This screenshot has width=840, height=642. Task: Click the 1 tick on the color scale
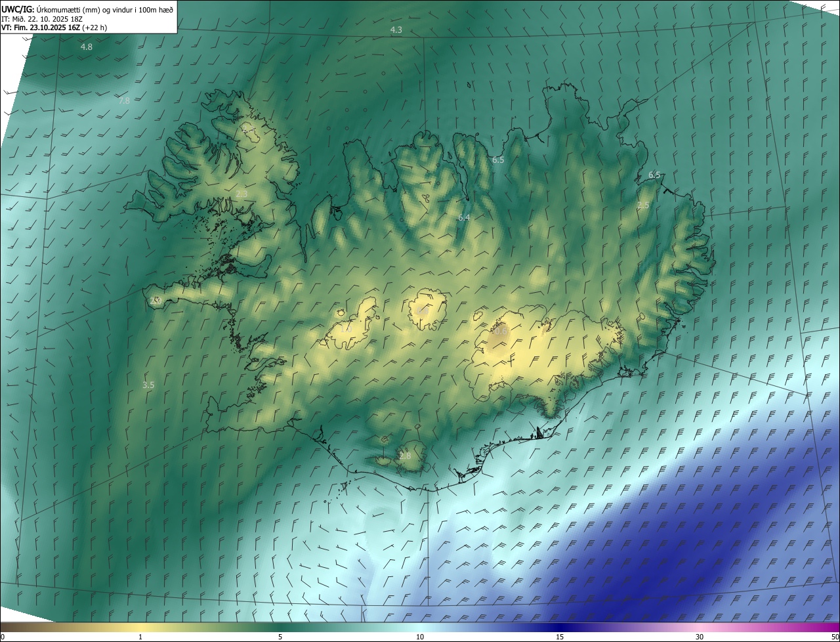(x=140, y=637)
